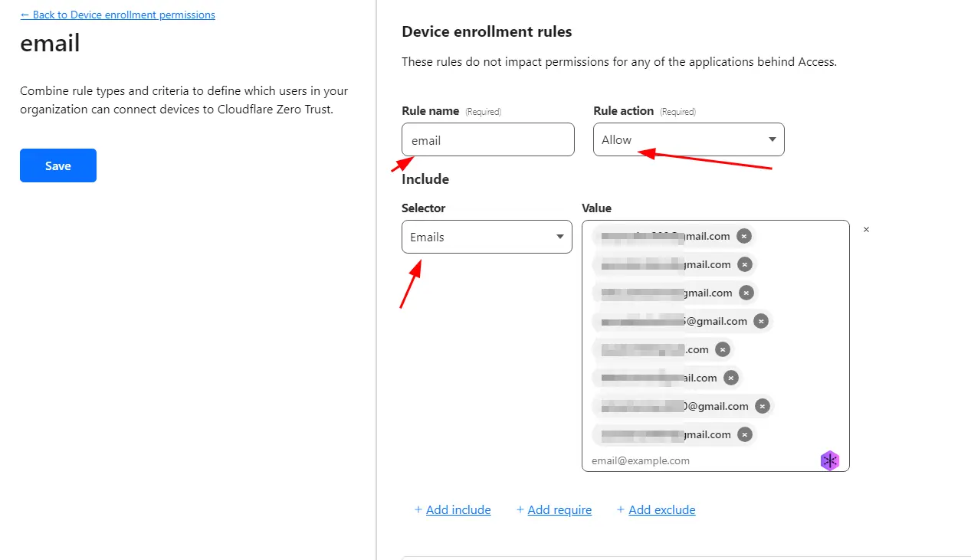
Task: Edit the Rule name field
Action: pyautogui.click(x=488, y=139)
